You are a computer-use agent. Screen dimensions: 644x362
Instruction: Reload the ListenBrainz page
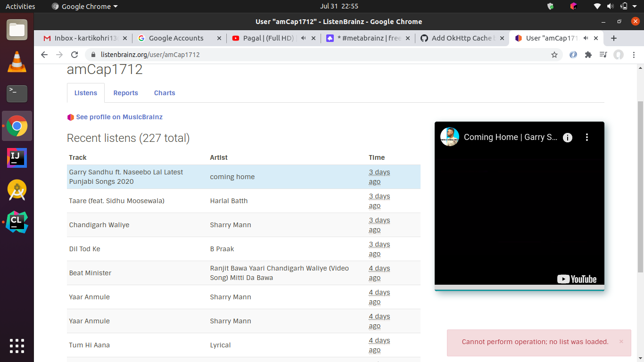74,55
